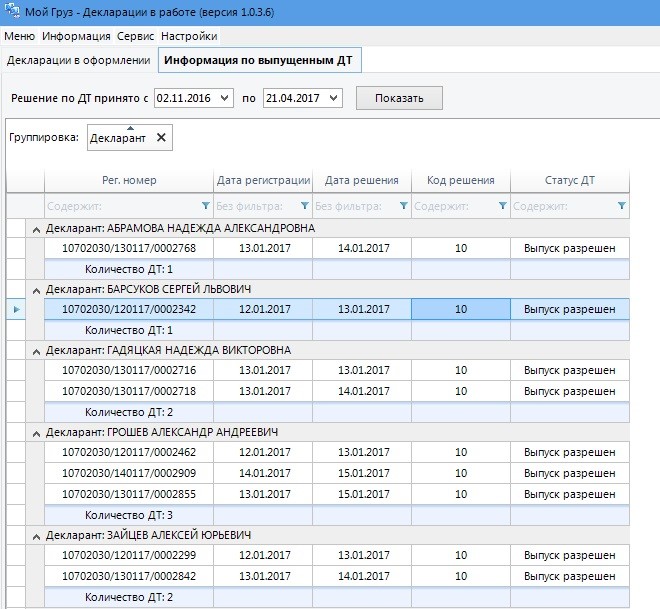Click the filter icon in Статус ДТ column
This screenshot has height=609, width=660.
click(621, 206)
